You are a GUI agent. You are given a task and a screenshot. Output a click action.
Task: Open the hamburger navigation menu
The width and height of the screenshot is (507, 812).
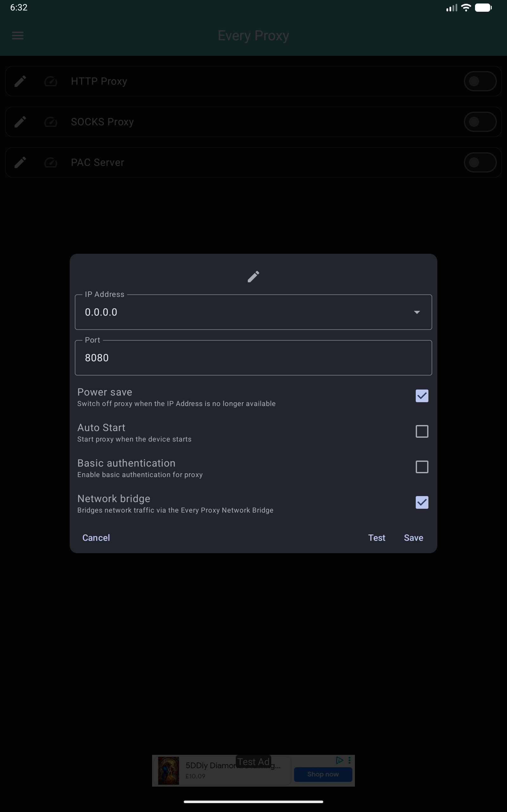click(x=18, y=36)
